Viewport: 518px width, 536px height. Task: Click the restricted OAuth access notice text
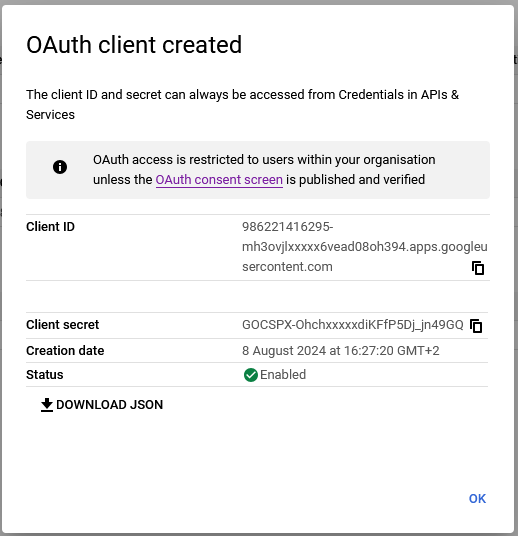(x=264, y=170)
